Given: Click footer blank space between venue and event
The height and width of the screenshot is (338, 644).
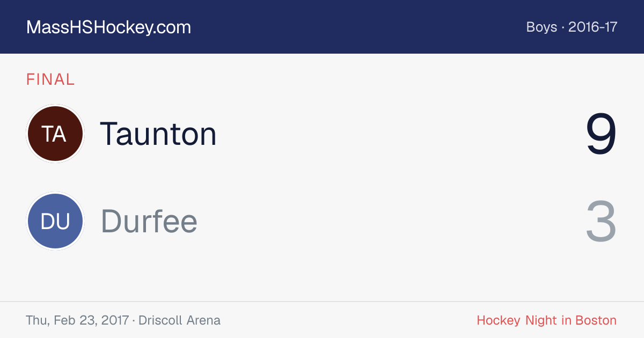Looking at the screenshot, I should coord(349,320).
